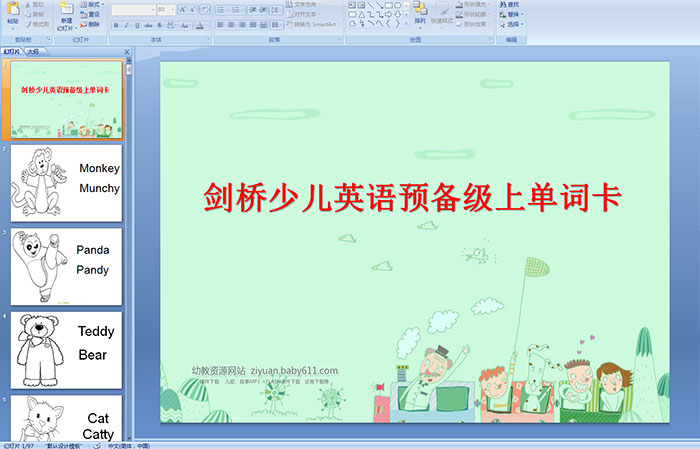Screen dimensions: 700x449
Task: Open the slide Layout (版式) menu
Action: tap(92, 4)
